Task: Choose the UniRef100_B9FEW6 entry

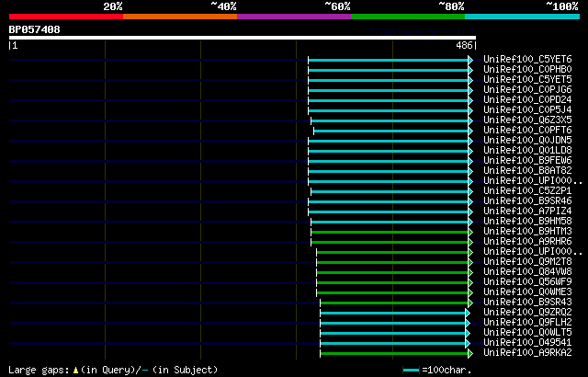Action: [x=527, y=161]
